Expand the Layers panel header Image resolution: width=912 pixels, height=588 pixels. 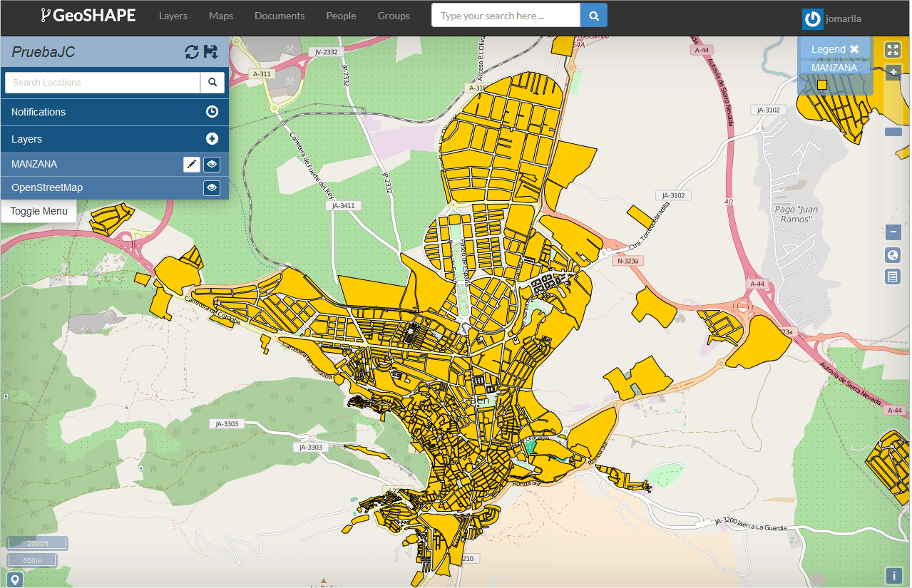tap(115, 140)
